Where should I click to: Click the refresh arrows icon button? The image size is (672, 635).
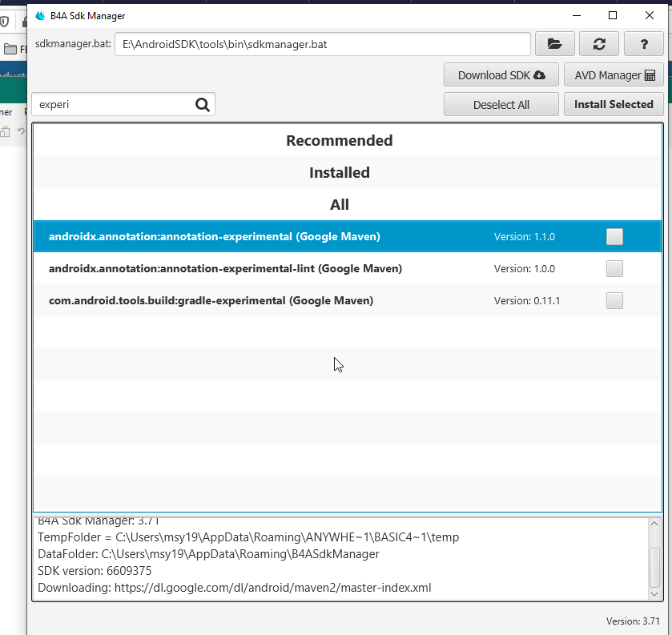(599, 44)
